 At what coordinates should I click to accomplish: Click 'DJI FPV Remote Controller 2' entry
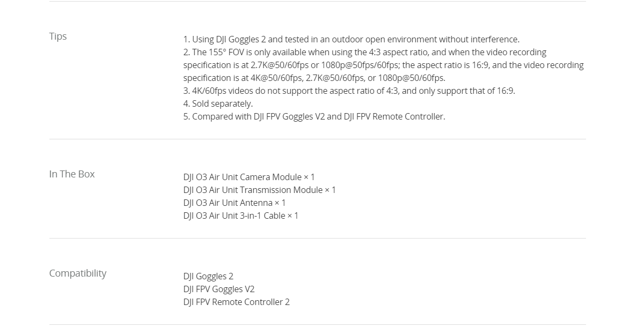[x=236, y=302]
